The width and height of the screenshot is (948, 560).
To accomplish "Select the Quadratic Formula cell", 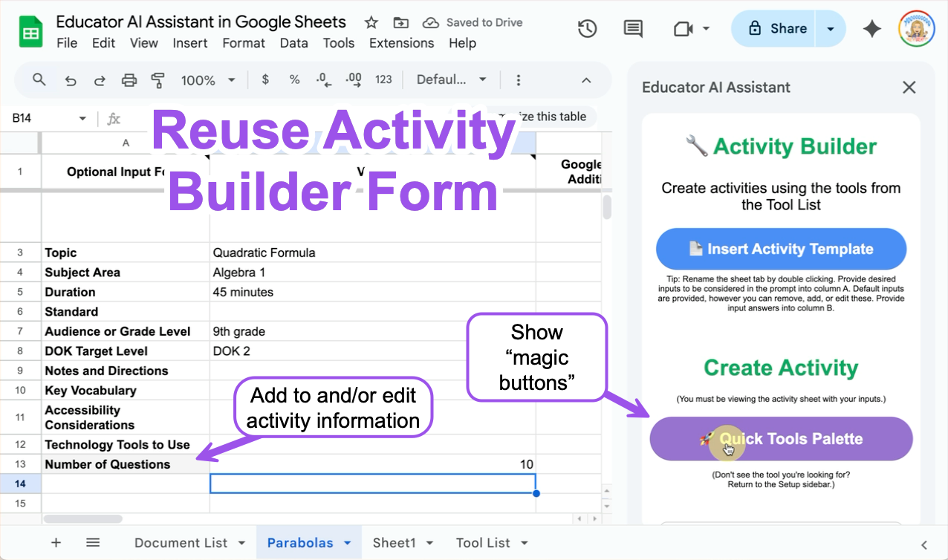I will [x=373, y=253].
